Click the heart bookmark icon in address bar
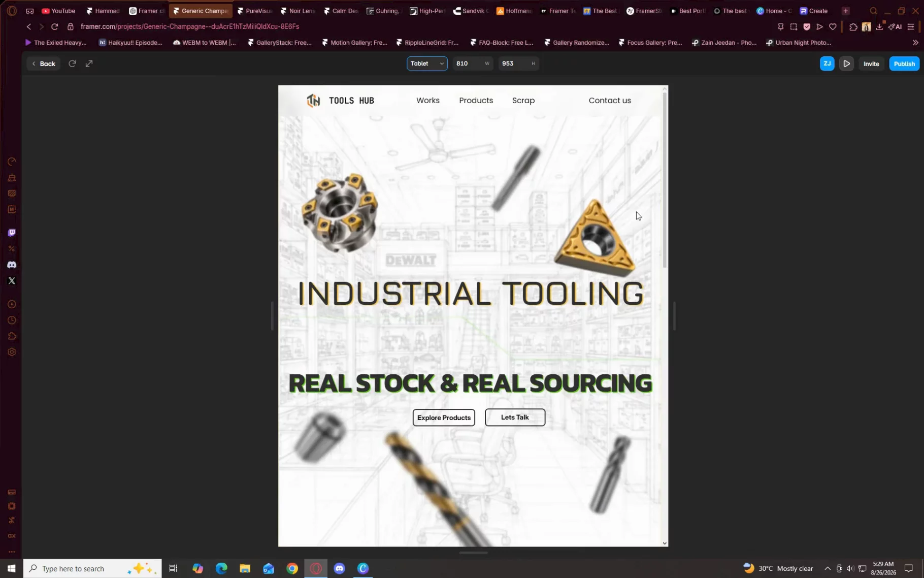The image size is (924, 578). 833,26
